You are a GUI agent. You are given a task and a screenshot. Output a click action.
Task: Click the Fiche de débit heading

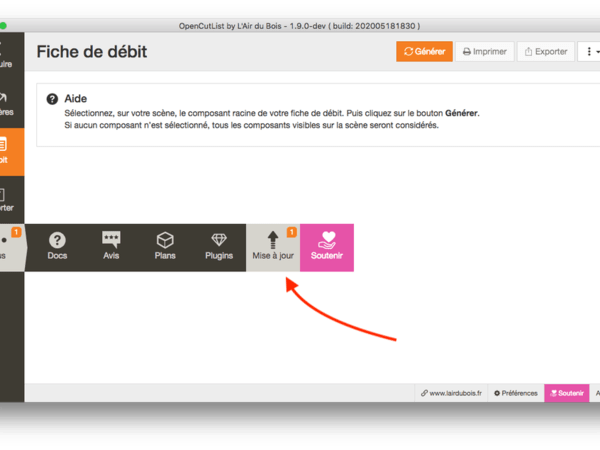(x=91, y=51)
